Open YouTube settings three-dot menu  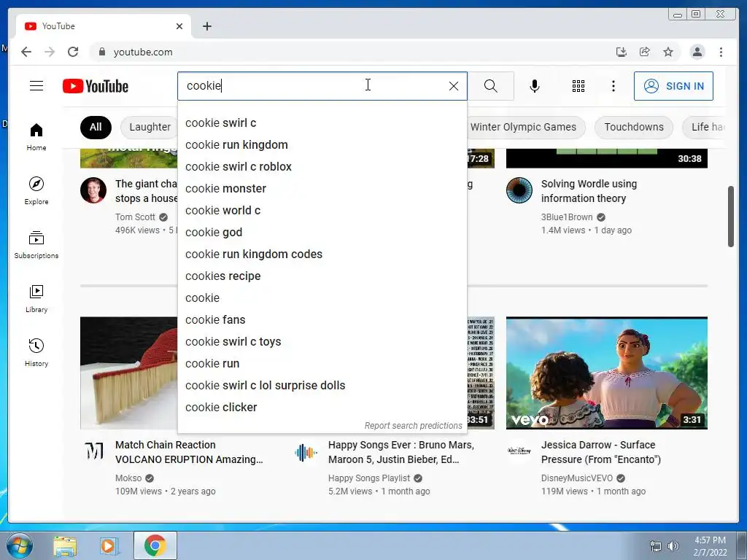coord(613,86)
